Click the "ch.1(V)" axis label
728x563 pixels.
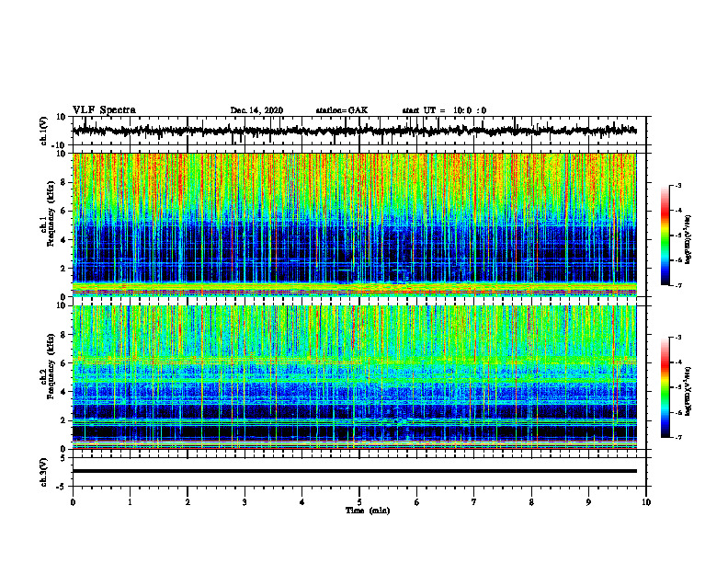coord(44,131)
